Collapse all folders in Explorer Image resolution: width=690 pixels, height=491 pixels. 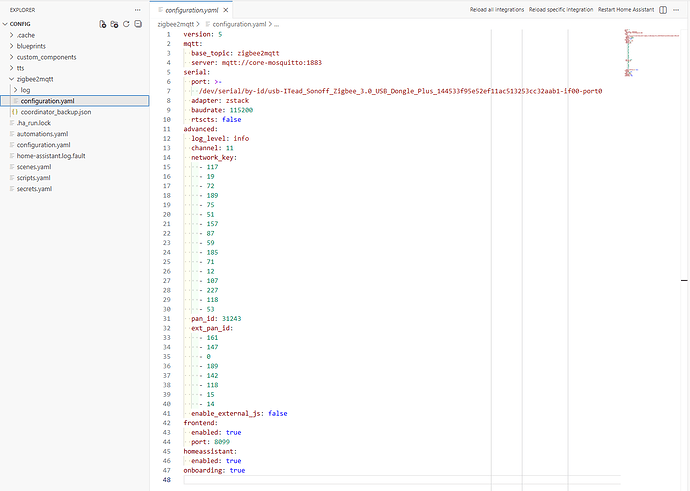[x=138, y=24]
